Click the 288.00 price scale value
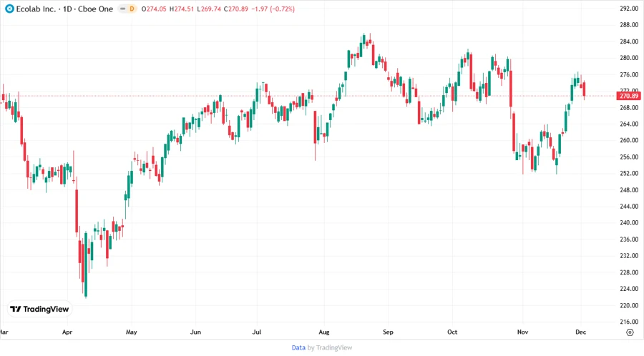This screenshot has width=644, height=356. 629,24
